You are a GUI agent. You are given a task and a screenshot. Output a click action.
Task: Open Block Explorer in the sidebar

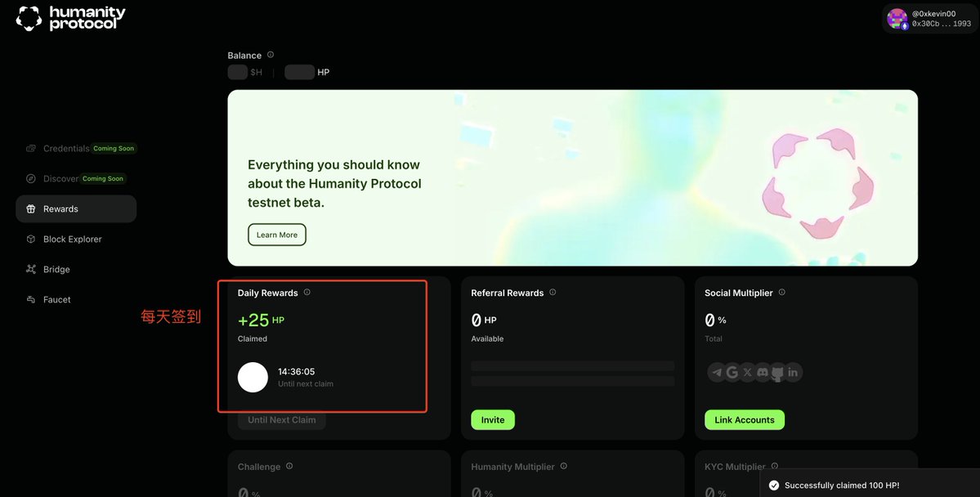pos(73,240)
